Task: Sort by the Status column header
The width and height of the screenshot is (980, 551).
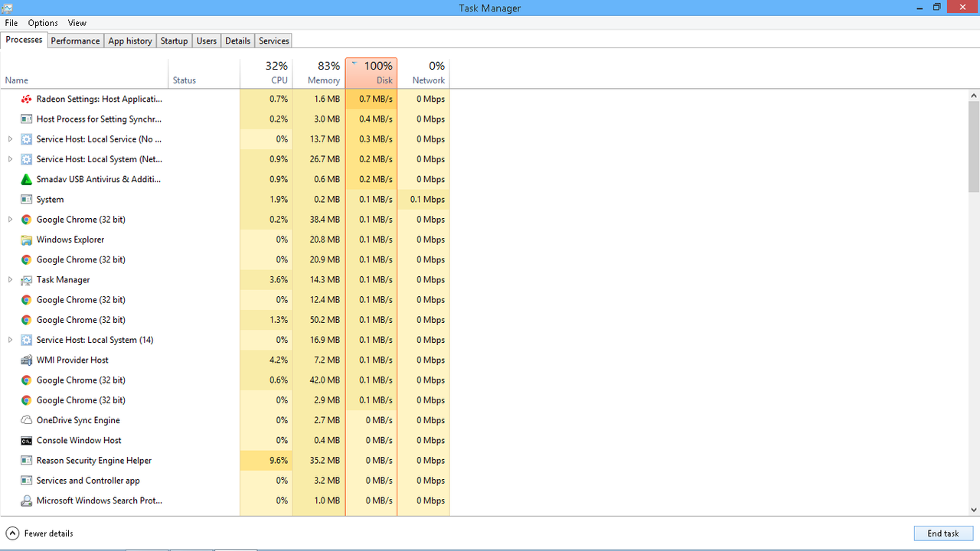Action: 204,73
